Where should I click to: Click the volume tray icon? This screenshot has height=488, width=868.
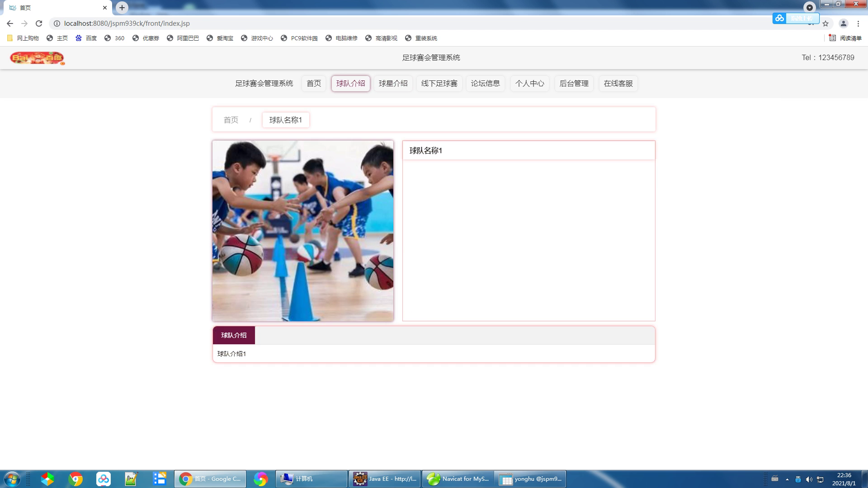point(809,479)
